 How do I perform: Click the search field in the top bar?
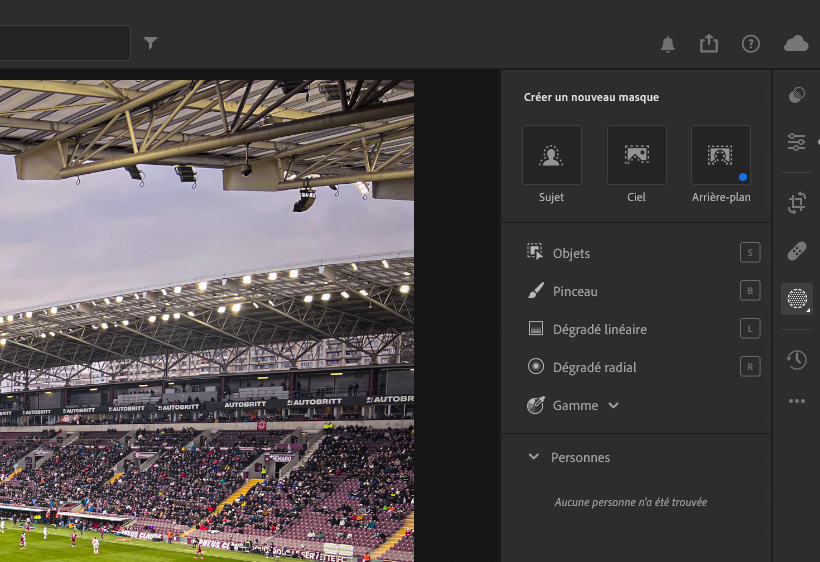coord(62,43)
